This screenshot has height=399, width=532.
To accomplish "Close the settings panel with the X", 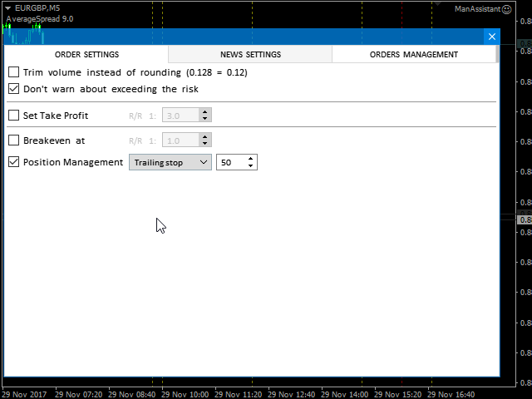I will (492, 37).
